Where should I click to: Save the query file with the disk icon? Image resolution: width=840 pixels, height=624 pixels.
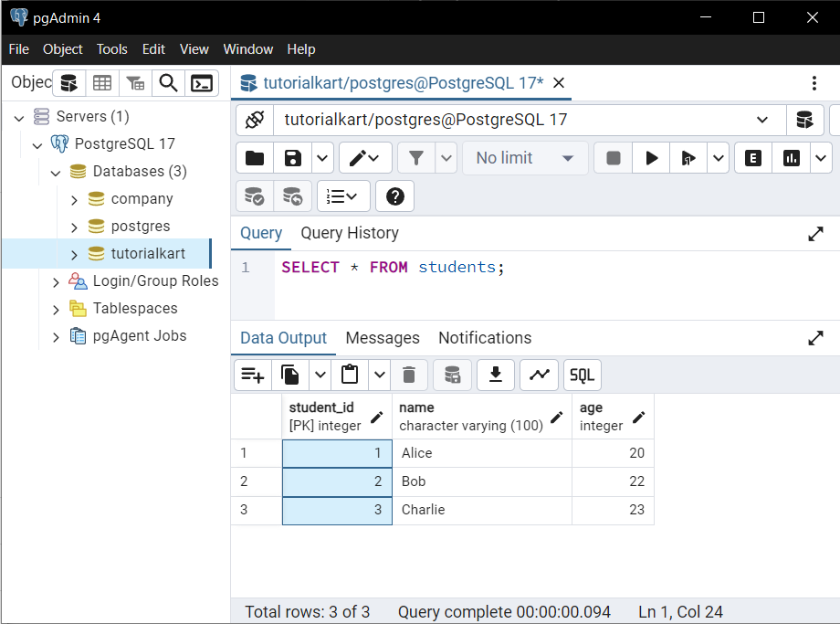(292, 158)
